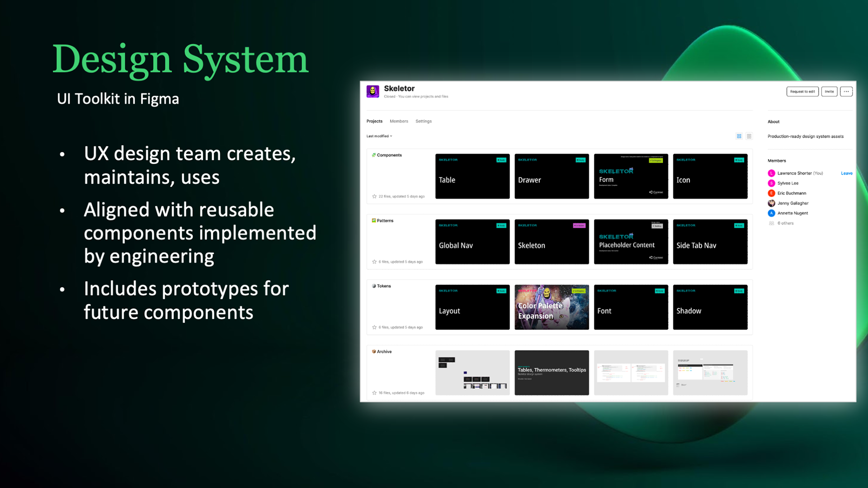Viewport: 868px width, 488px height.
Task: Open the Settings tab
Action: tap(424, 121)
